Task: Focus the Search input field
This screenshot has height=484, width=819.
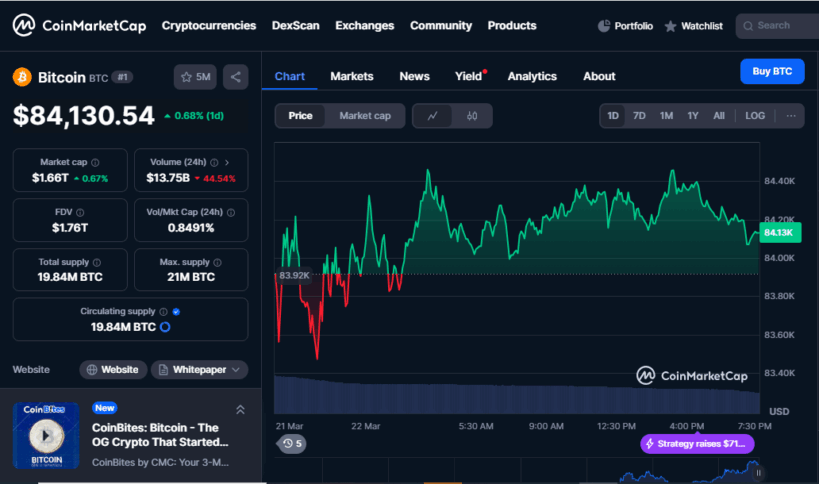Action: pyautogui.click(x=778, y=26)
